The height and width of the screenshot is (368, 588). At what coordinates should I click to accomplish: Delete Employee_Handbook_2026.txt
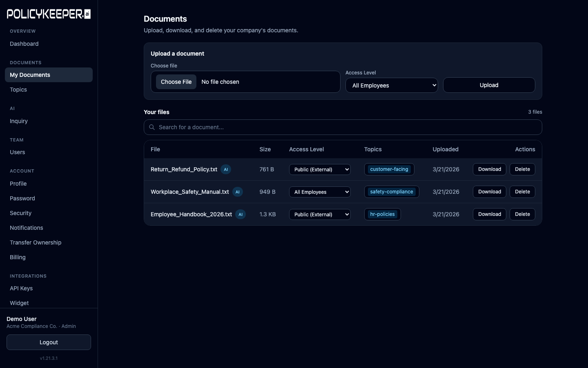(x=522, y=214)
